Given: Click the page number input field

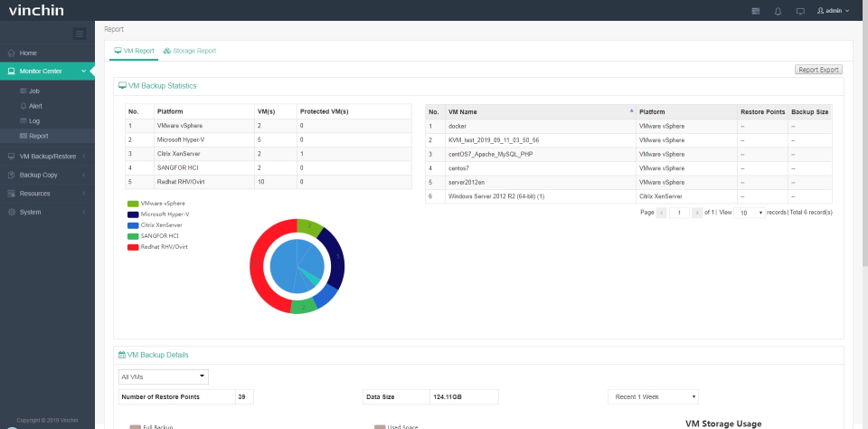Looking at the screenshot, I should point(679,213).
